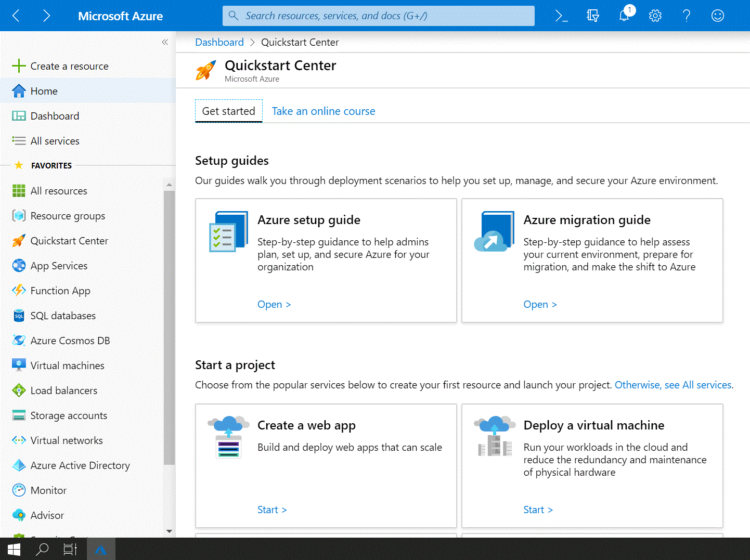The height and width of the screenshot is (560, 750).
Task: Click the Create a resource plus icon
Action: pos(19,66)
